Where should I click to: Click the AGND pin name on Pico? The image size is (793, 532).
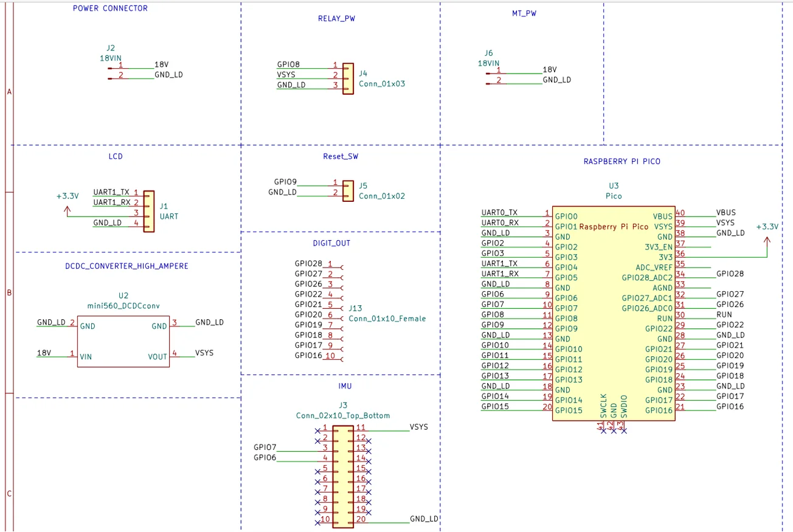click(663, 288)
